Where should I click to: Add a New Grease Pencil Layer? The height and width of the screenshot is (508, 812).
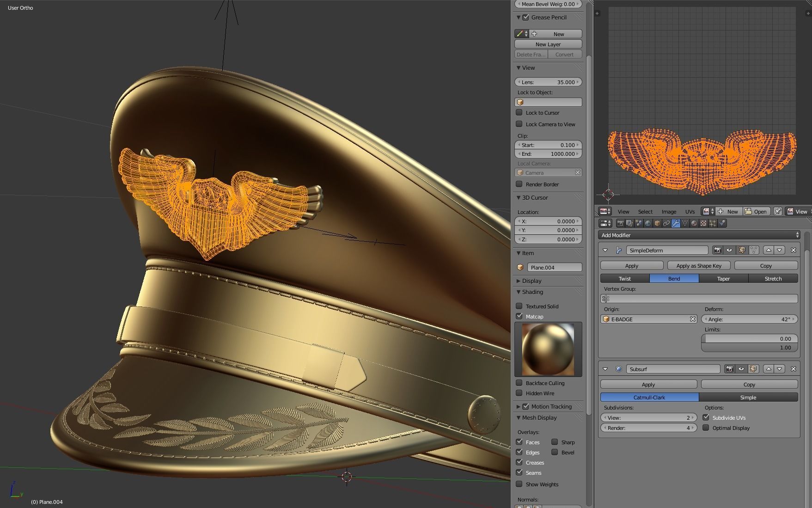click(x=548, y=44)
